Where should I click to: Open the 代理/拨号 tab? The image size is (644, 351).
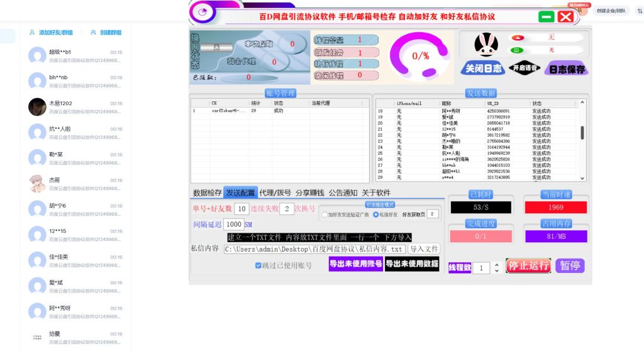[275, 192]
